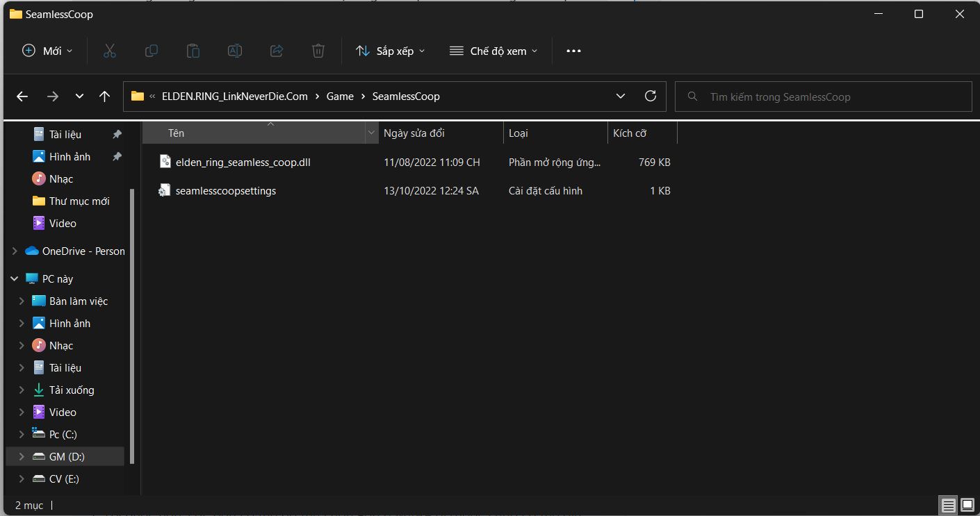
Task: Switch to details view layout
Action: coord(947,505)
